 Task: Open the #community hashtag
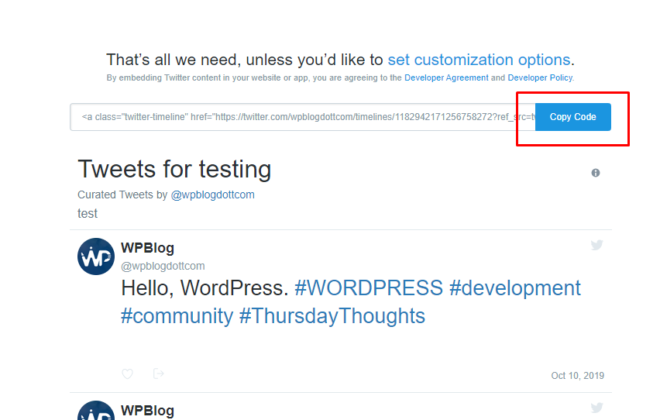pos(177,316)
